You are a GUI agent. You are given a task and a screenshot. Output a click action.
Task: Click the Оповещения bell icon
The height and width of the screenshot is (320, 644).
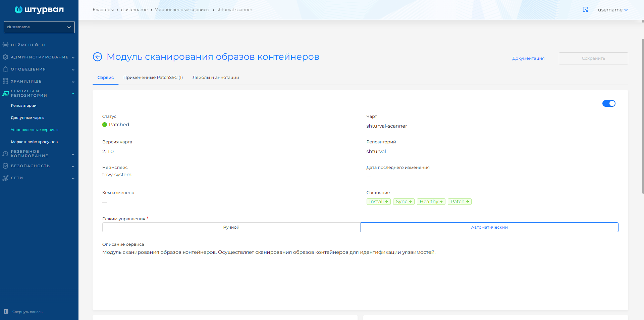click(5, 69)
